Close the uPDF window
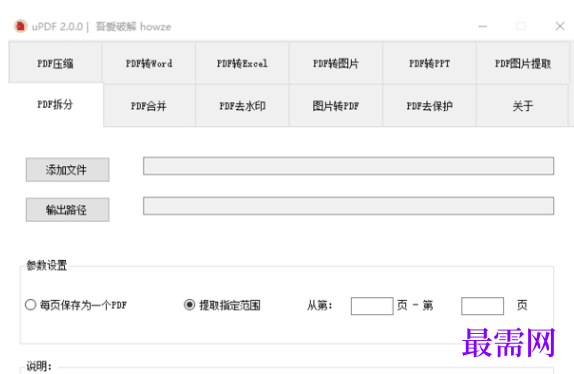Screen dimensions: 574x374 coord(560,26)
